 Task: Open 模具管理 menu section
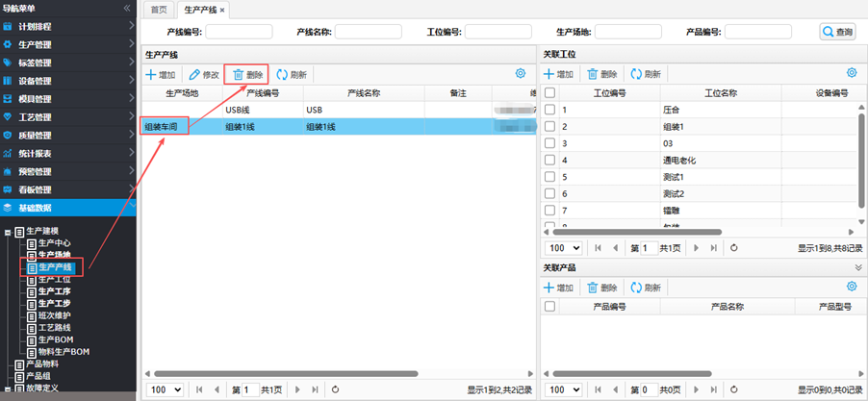coord(68,99)
